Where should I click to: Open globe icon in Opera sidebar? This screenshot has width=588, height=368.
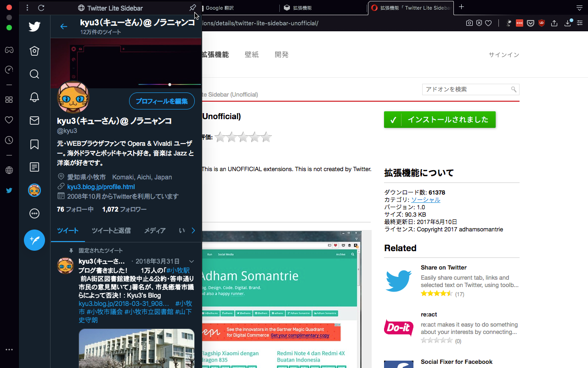9,170
